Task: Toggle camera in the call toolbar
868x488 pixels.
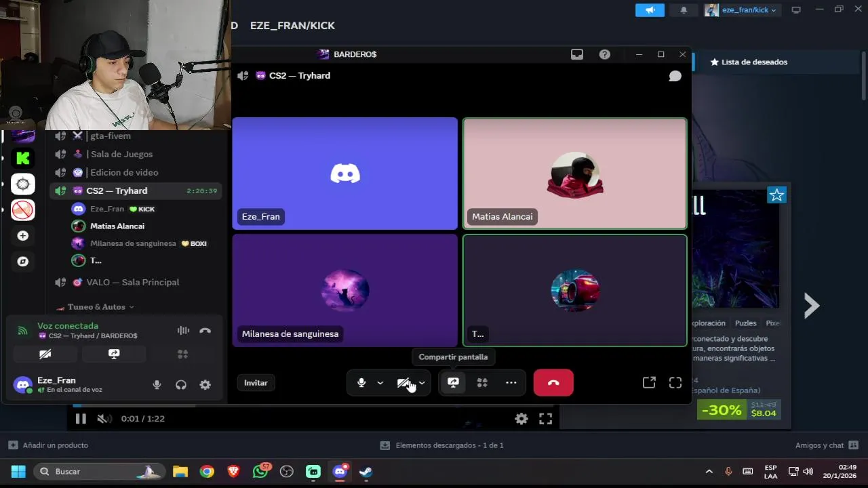Action: point(403,383)
